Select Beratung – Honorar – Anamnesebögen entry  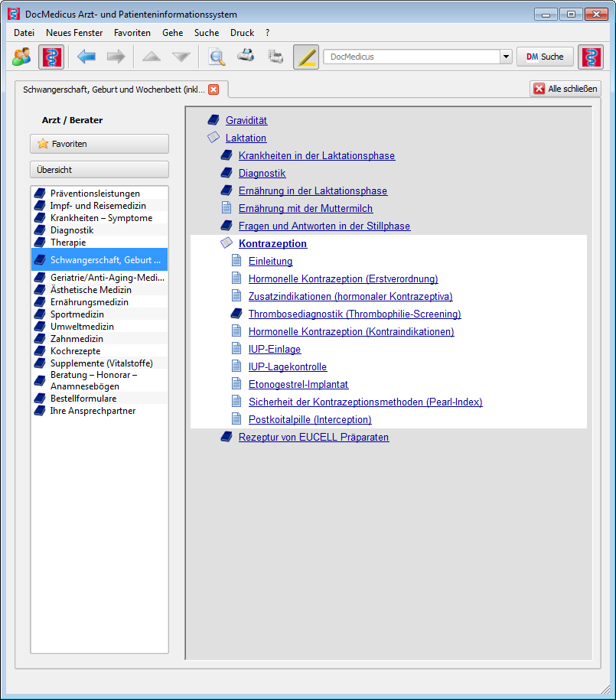99,380
